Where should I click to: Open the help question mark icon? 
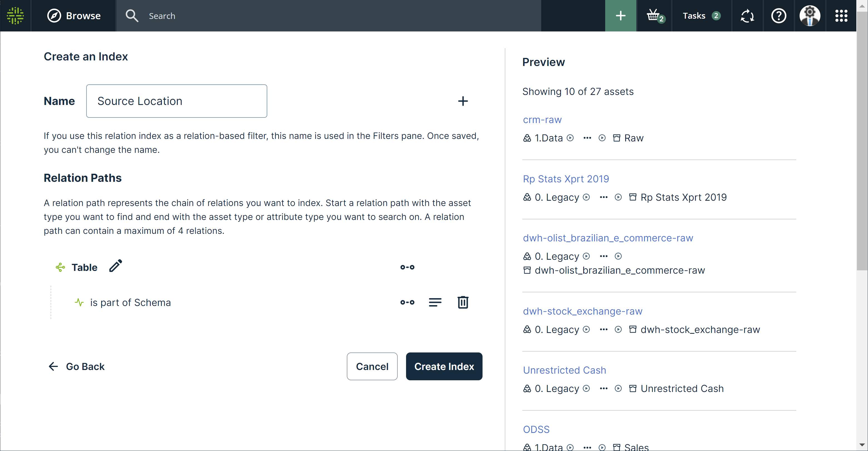[x=778, y=16]
